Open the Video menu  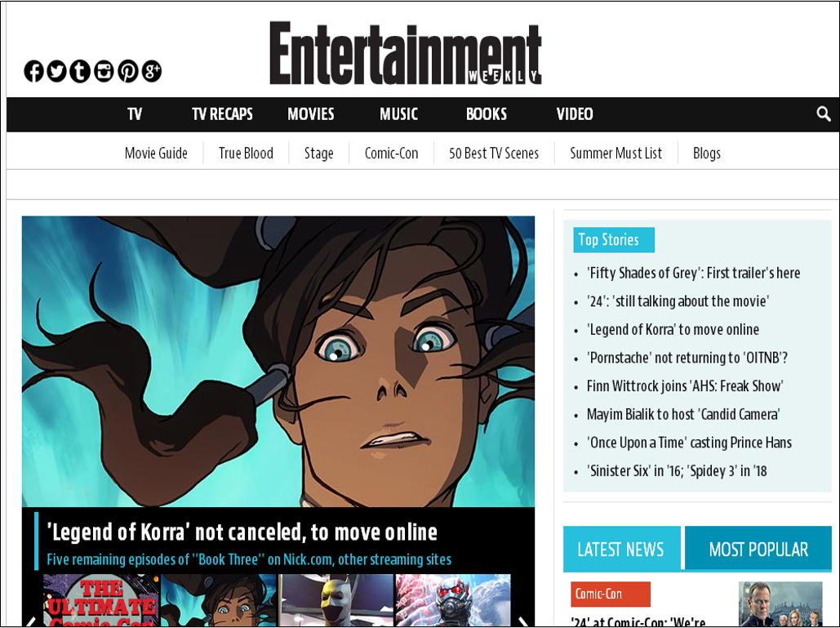click(x=575, y=114)
